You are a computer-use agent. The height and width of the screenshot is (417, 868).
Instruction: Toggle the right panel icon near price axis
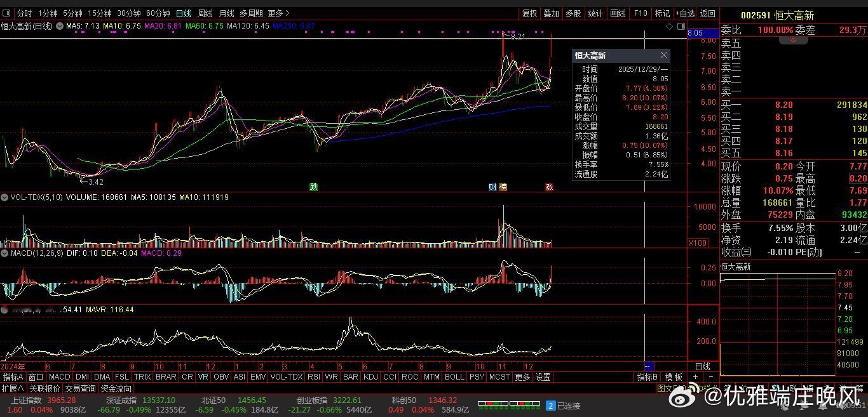pyautogui.click(x=681, y=27)
